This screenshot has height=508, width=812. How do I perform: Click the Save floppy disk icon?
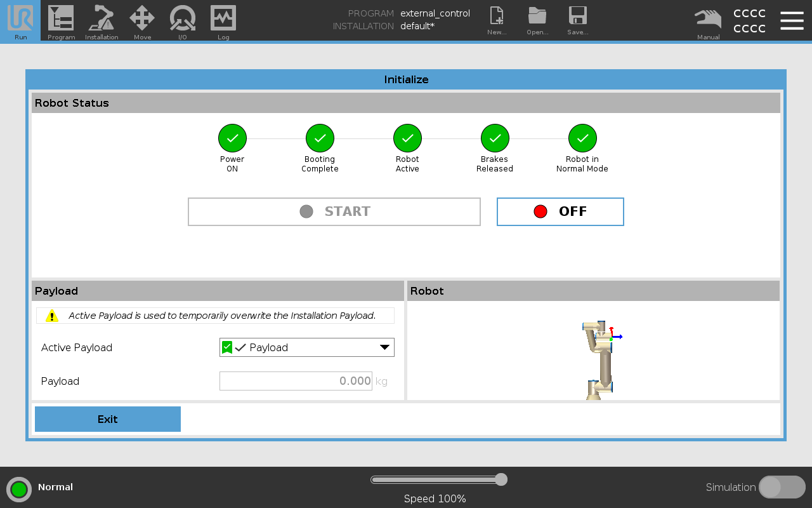coord(577,20)
